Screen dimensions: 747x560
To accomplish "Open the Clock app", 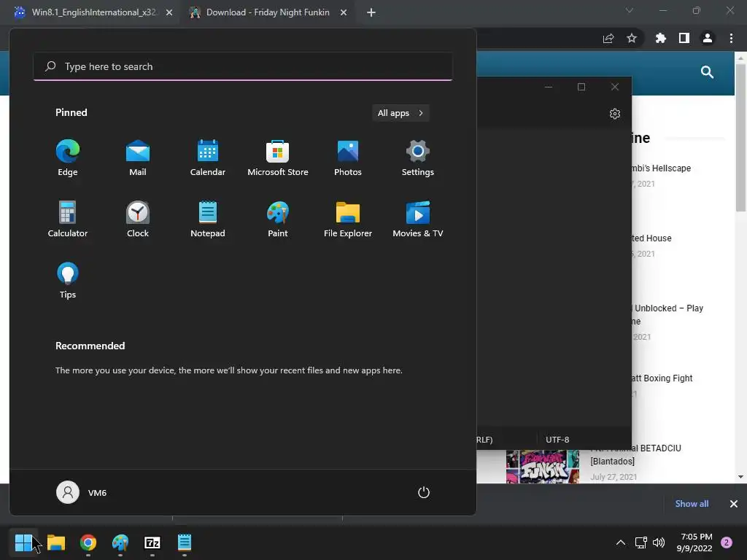I will (138, 219).
